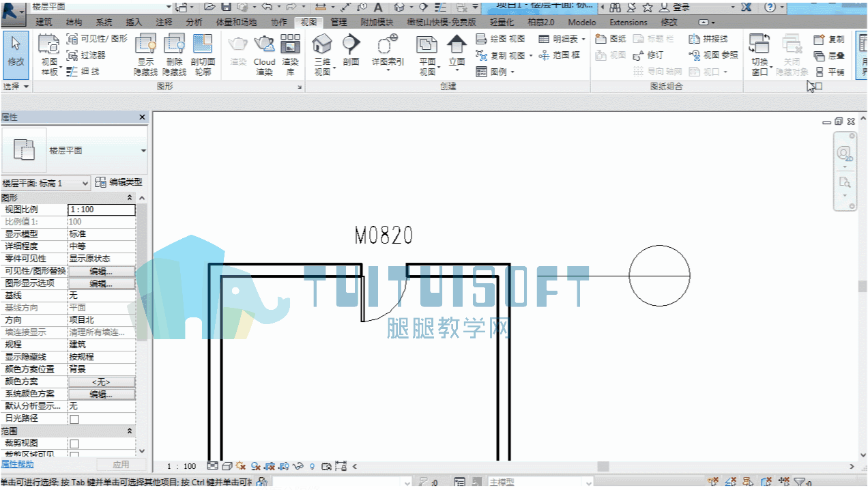Image resolution: width=868 pixels, height=490 pixels.
Task: Click 编辑... button for 可见性/图形替换
Action: (101, 271)
